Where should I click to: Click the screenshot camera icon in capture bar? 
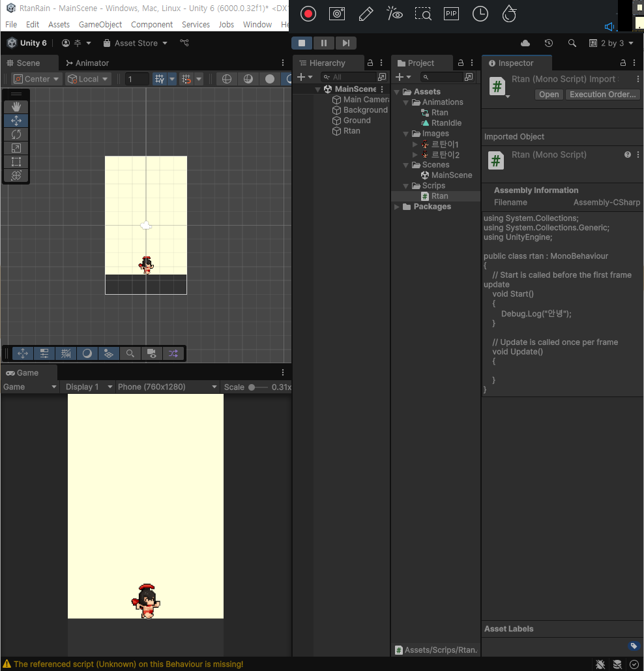[337, 14]
